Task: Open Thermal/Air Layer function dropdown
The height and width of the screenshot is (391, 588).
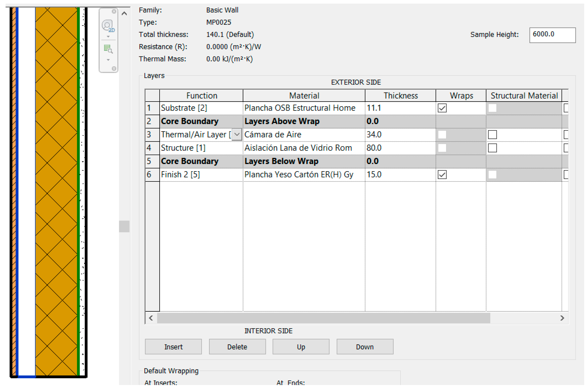Action: 237,135
